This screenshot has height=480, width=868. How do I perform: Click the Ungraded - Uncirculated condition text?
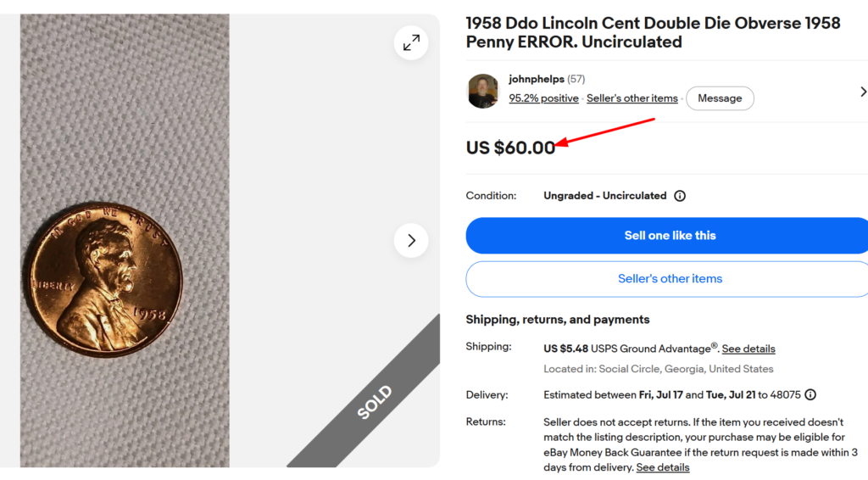(605, 195)
